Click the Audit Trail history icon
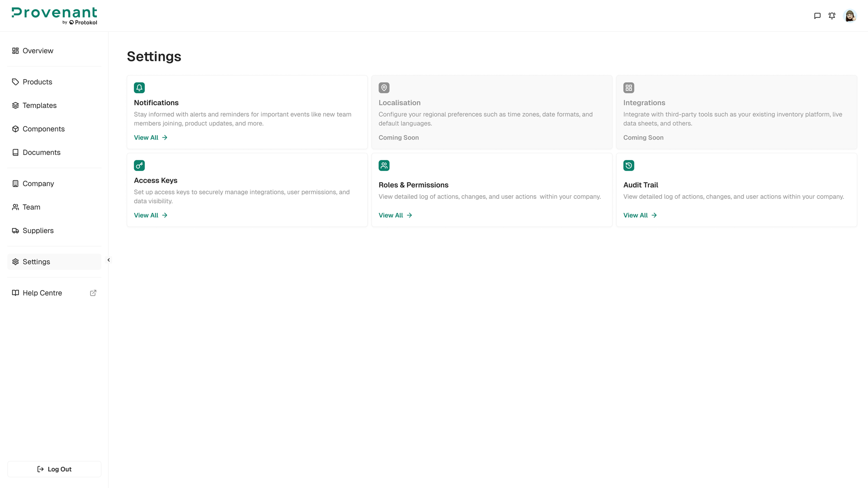This screenshot has width=868, height=488. pyautogui.click(x=628, y=165)
